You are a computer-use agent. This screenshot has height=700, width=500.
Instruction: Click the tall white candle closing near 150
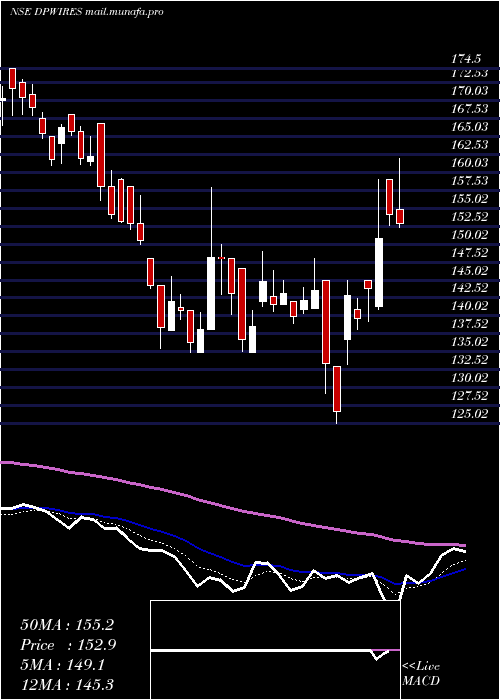[379, 272]
